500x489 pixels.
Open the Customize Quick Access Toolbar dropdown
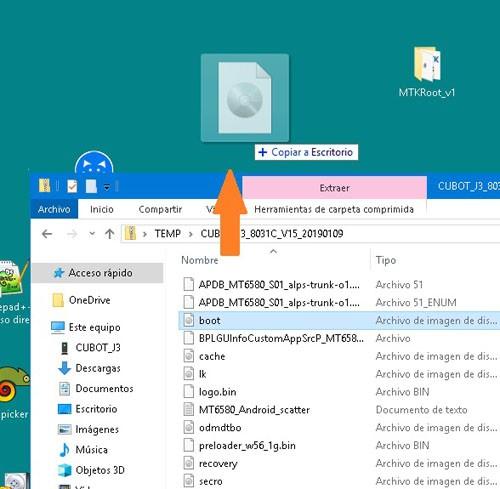[107, 187]
